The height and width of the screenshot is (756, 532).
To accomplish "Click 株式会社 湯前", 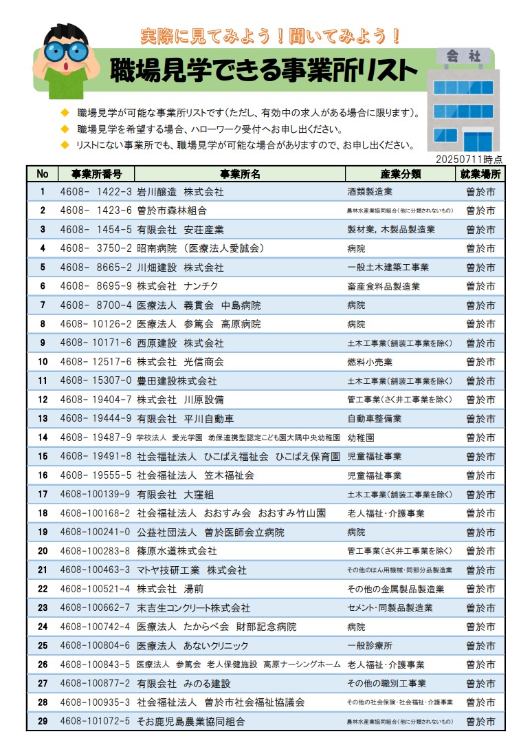I will coord(170,589).
